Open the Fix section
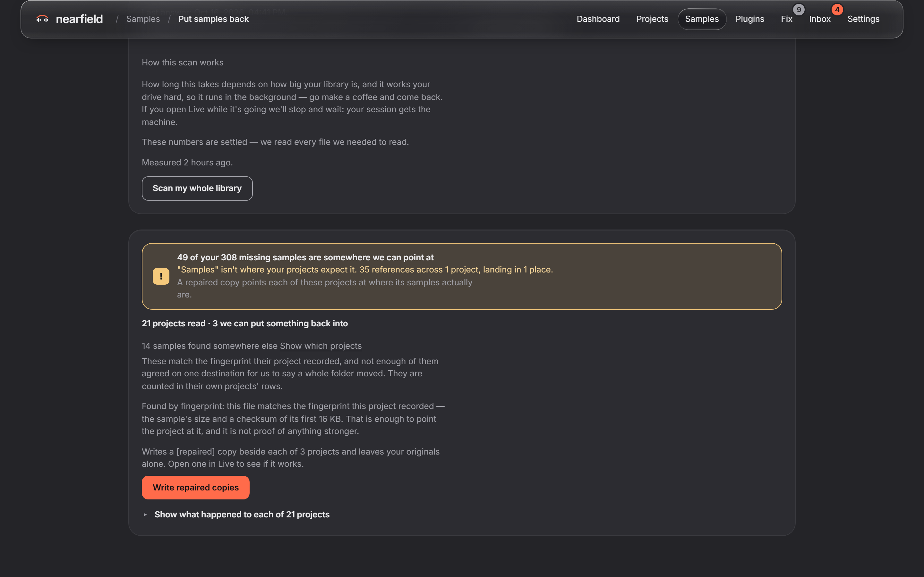Screen dimensions: 924x577 point(787,19)
